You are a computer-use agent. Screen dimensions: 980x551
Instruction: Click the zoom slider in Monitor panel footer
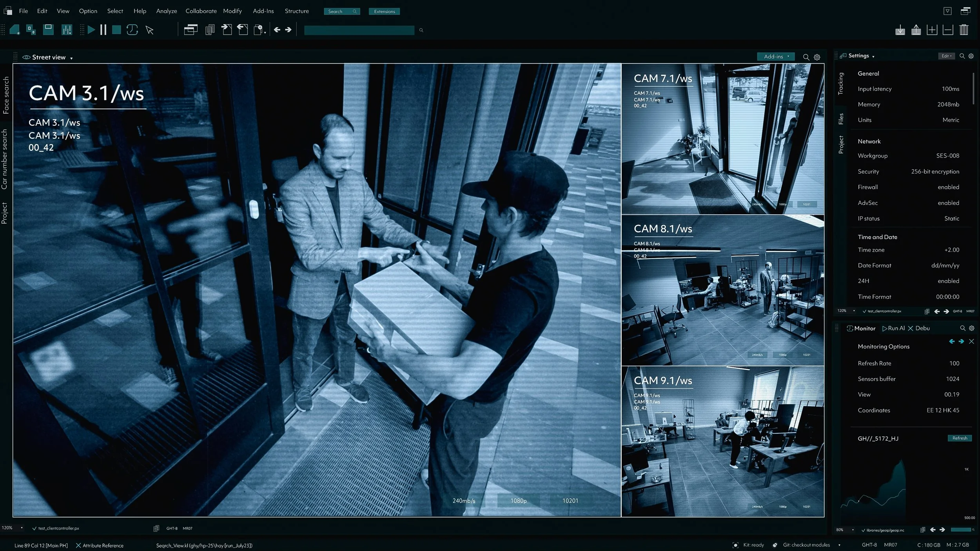tap(961, 530)
